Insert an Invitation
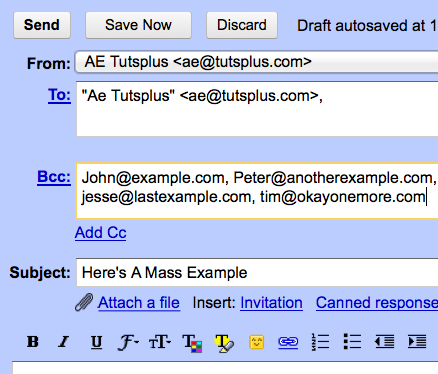The width and height of the screenshot is (438, 374). point(271,303)
